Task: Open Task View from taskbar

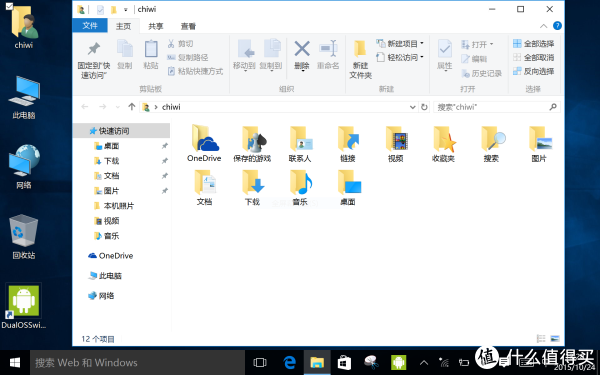Action: click(x=260, y=362)
